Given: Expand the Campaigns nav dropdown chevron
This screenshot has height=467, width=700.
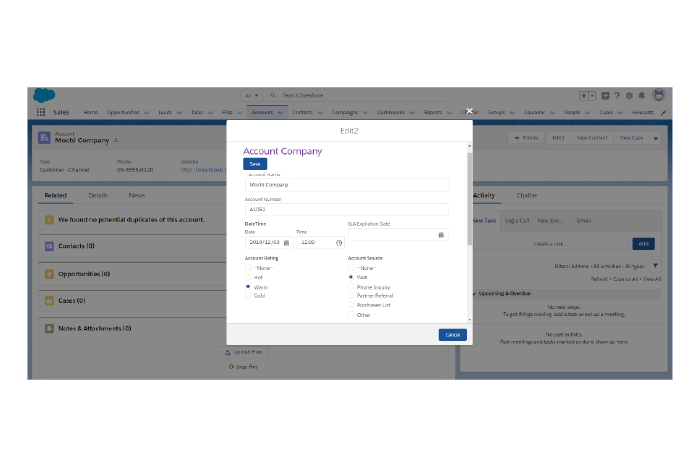Looking at the screenshot, I should click(366, 113).
